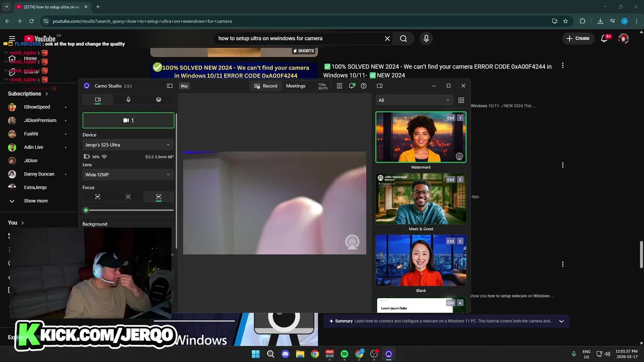Open a new Chrome tab
This screenshot has width=644, height=362.
tap(98, 7)
